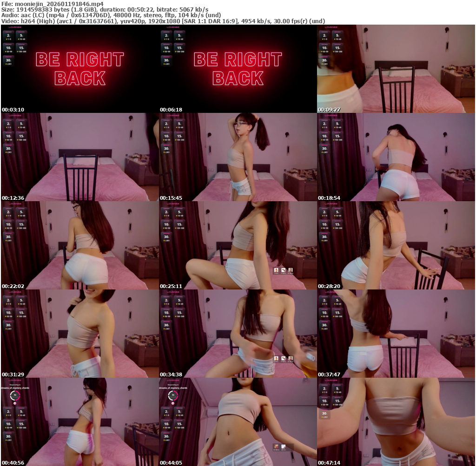Select the thumbnail at 00:40:56

(x=80, y=422)
